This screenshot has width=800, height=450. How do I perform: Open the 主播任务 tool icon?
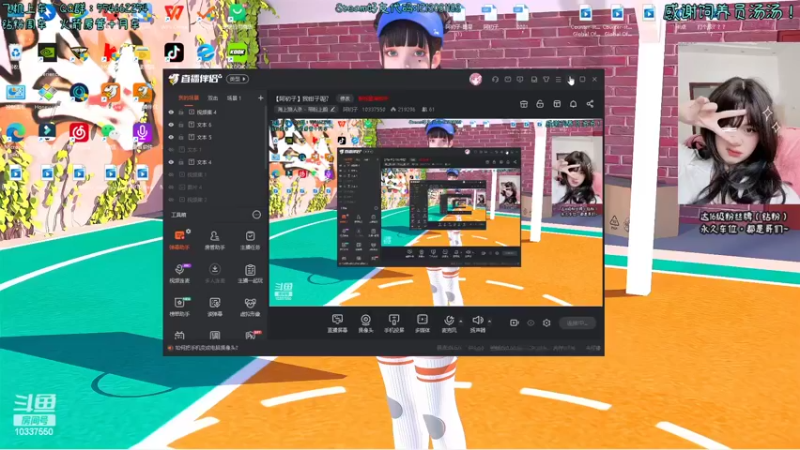tap(250, 239)
